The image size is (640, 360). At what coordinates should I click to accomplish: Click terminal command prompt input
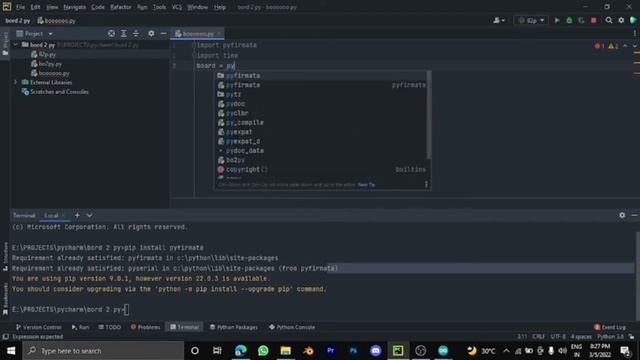click(127, 309)
